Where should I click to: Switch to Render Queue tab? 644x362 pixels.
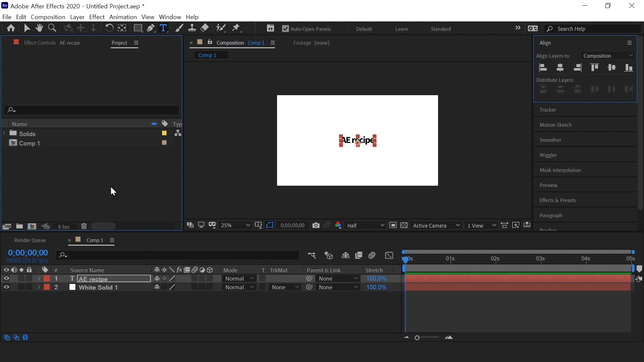(x=30, y=240)
